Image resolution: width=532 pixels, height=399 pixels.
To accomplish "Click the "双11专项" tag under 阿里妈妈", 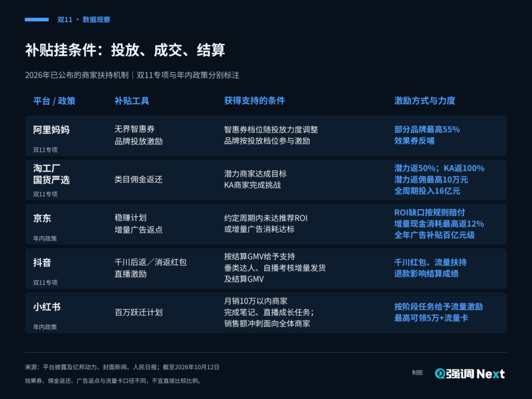I will point(45,150).
